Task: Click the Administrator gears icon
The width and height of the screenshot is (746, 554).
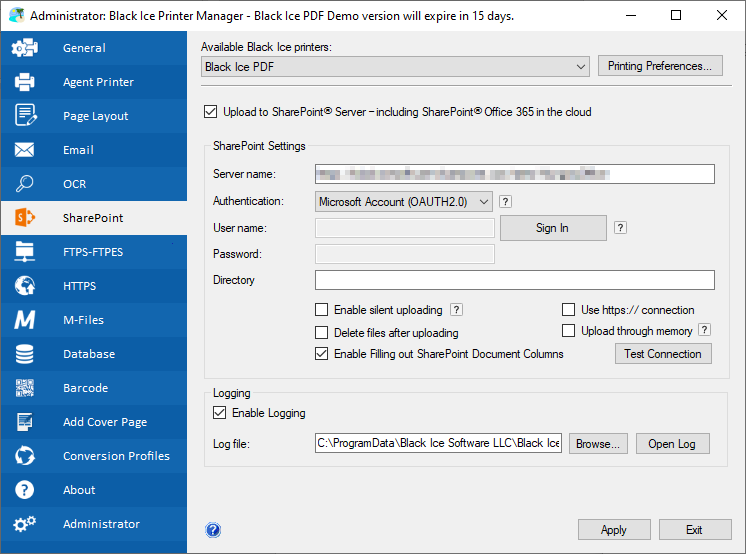Action: click(x=24, y=524)
